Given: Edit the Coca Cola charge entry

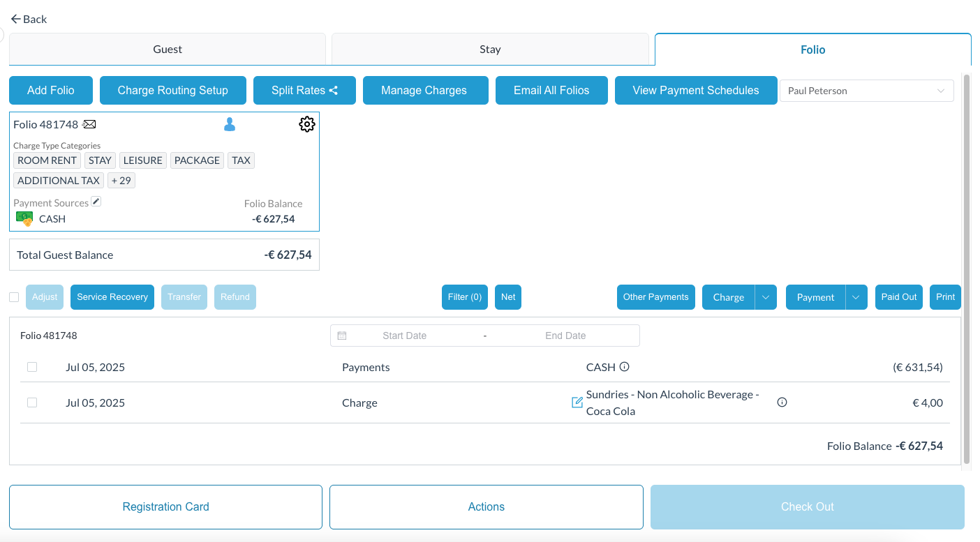Looking at the screenshot, I should point(577,402).
